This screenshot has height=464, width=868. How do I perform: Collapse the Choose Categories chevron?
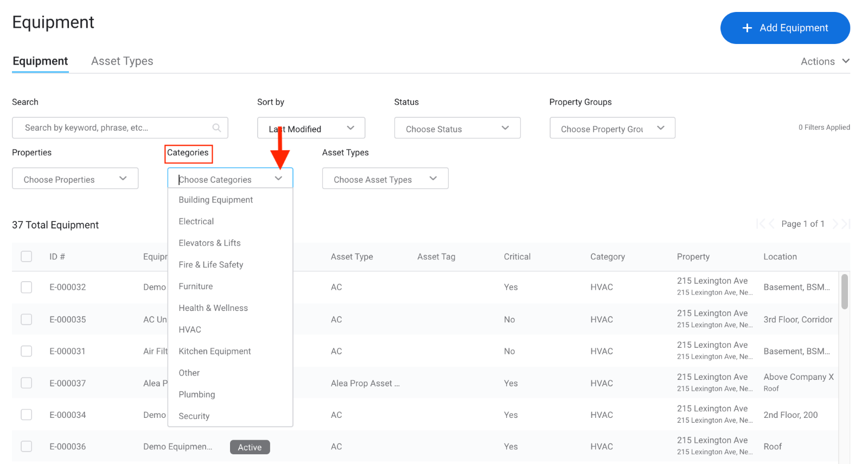point(278,179)
